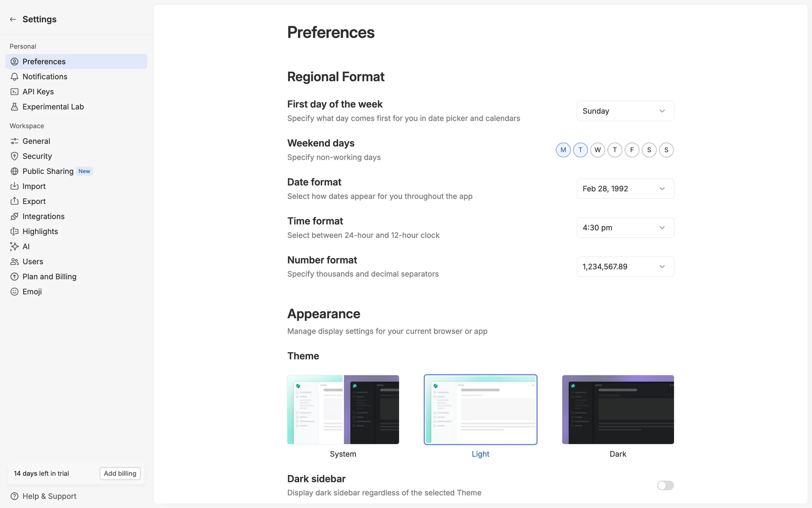Open the First day of the week dropdown
The image size is (812, 508).
[625, 111]
